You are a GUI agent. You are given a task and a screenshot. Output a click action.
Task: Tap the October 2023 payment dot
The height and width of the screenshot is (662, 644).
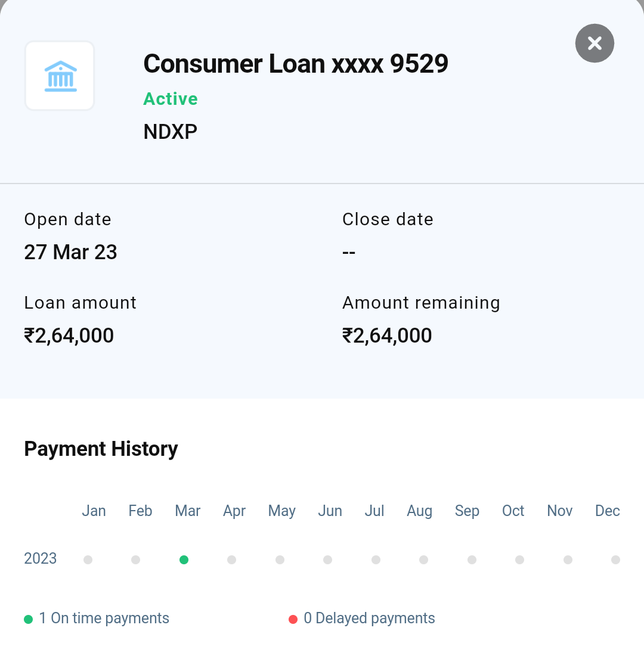click(x=520, y=560)
